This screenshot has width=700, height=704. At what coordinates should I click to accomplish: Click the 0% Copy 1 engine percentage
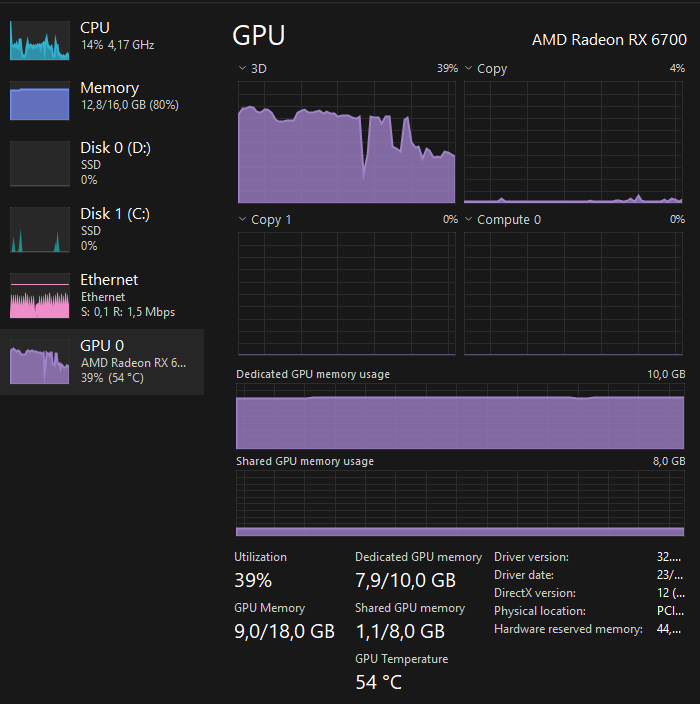tap(450, 219)
